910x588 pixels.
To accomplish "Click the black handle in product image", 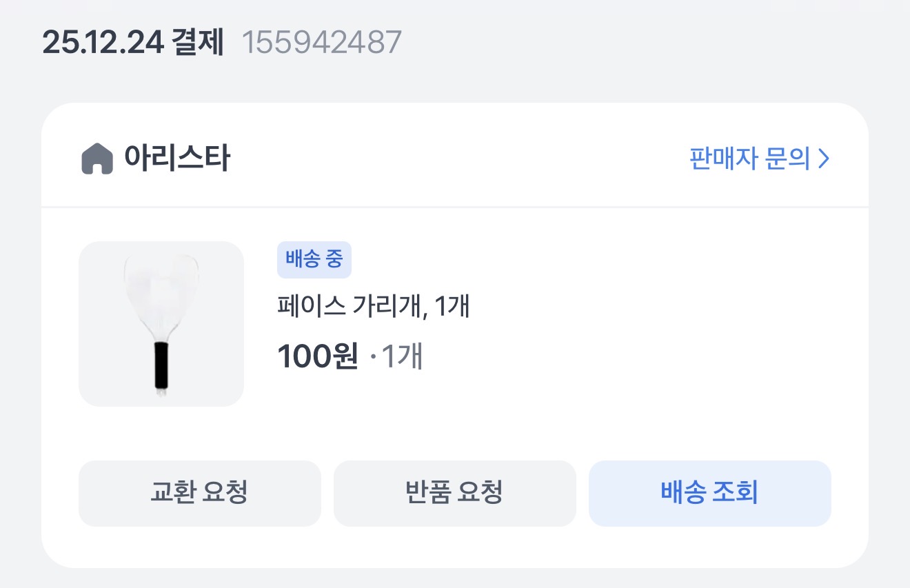I will click(x=161, y=365).
